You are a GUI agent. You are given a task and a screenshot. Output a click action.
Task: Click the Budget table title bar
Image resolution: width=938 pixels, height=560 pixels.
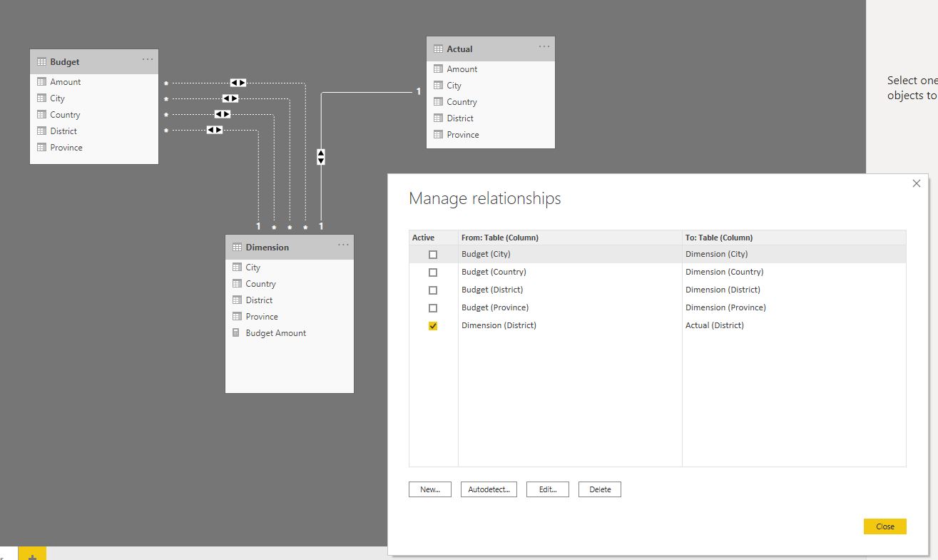(x=94, y=62)
